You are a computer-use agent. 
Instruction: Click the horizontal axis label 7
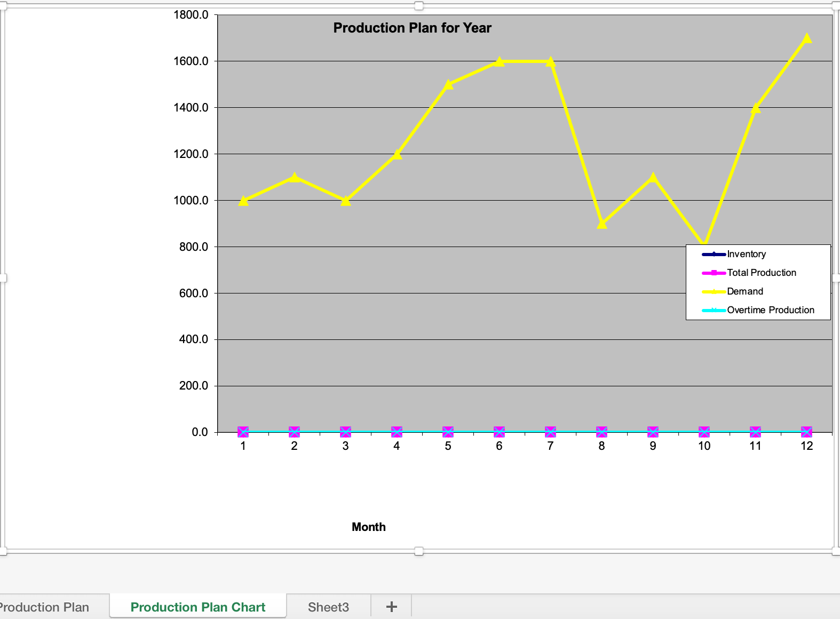[x=550, y=446]
